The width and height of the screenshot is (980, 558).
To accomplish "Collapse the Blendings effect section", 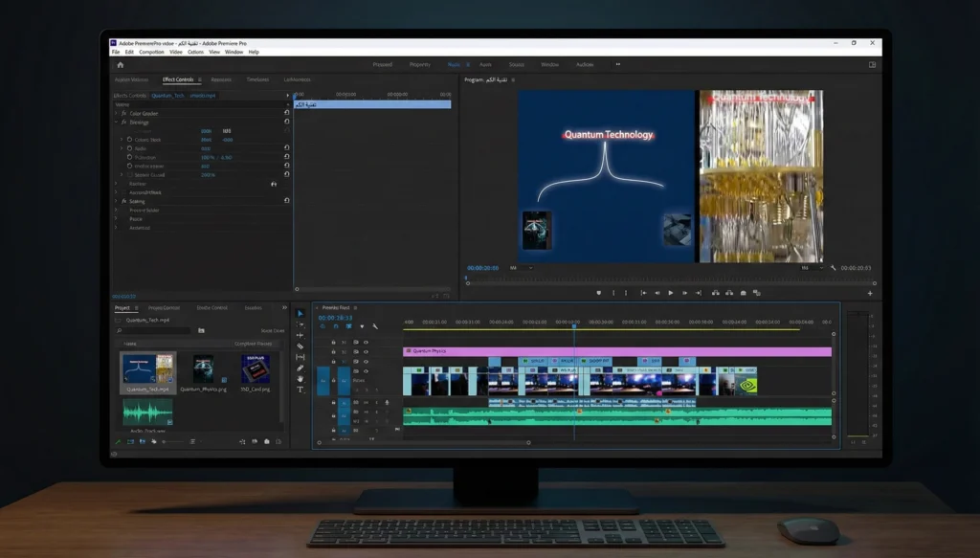I will click(x=116, y=122).
